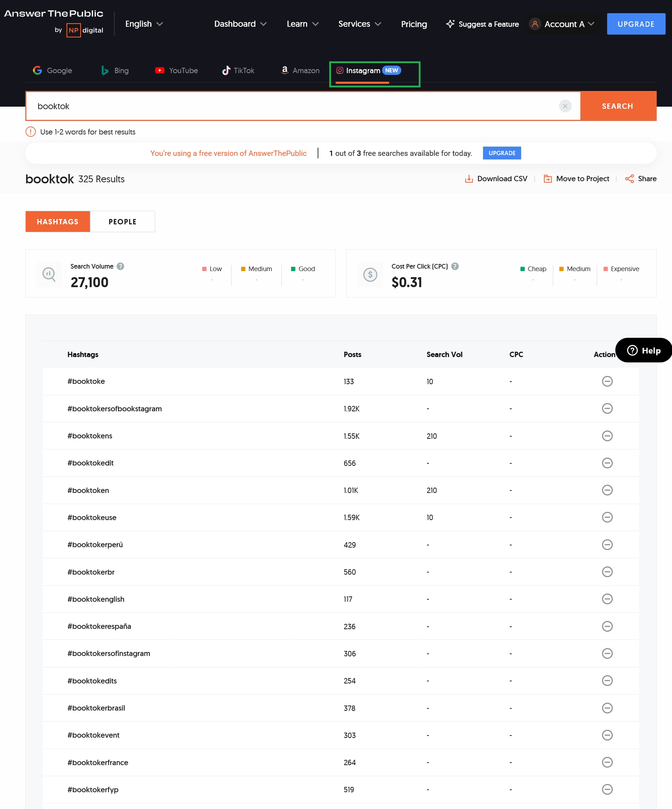Remove the #booktokersofinstagram row

tap(607, 653)
